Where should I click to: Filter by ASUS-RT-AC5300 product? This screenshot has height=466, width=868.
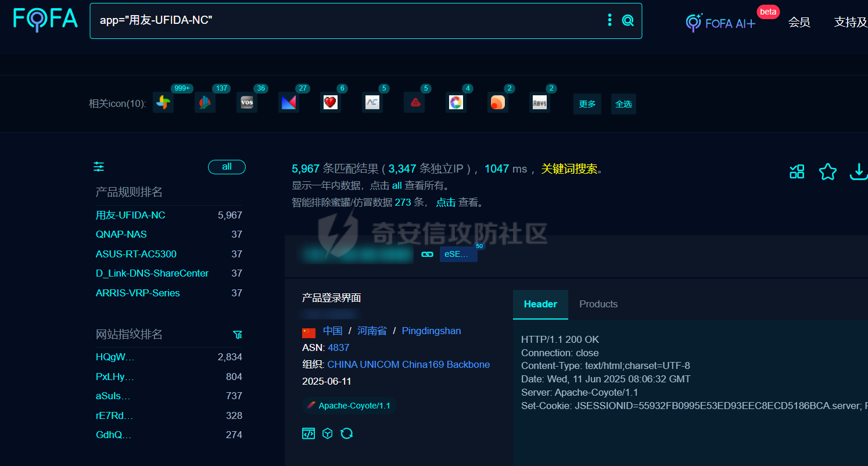coord(136,254)
